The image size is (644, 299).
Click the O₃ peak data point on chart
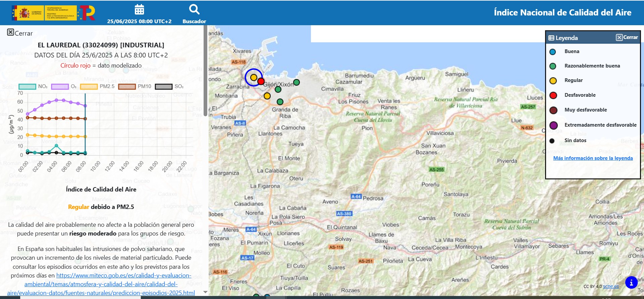click(56, 100)
